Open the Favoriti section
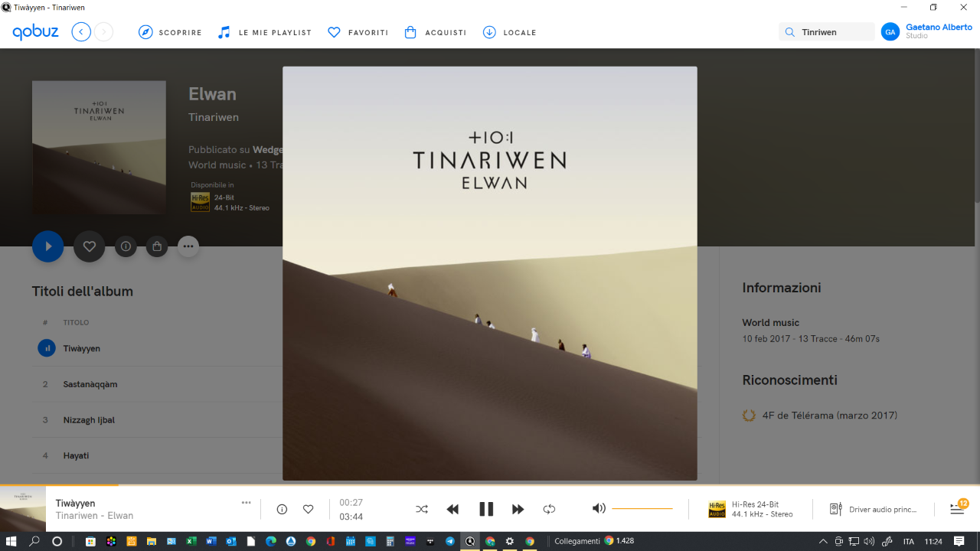980x551 pixels. coord(358,32)
